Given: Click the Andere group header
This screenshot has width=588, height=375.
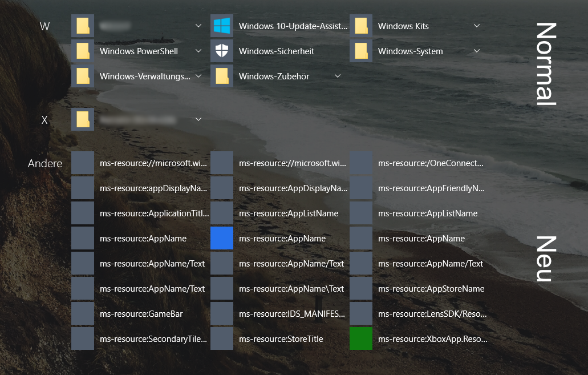Looking at the screenshot, I should (45, 163).
